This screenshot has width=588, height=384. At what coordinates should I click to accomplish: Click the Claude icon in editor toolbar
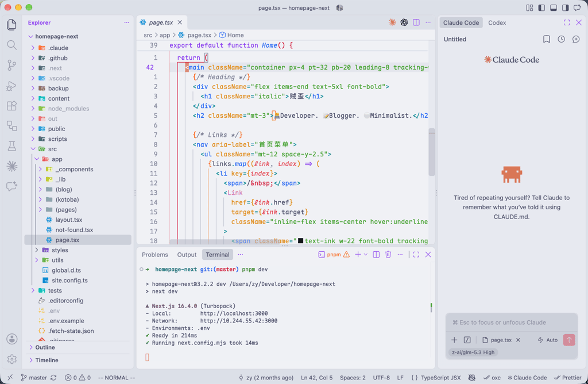(x=392, y=22)
